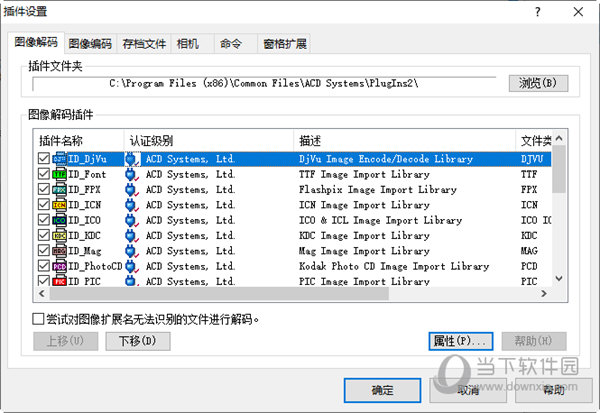The width and height of the screenshot is (600, 413).
Task: Sort by the 描述 column header
Action: (x=404, y=140)
